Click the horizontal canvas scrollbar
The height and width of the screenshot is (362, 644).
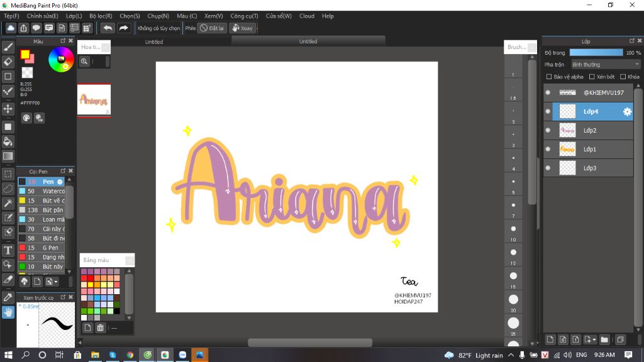coord(310,343)
